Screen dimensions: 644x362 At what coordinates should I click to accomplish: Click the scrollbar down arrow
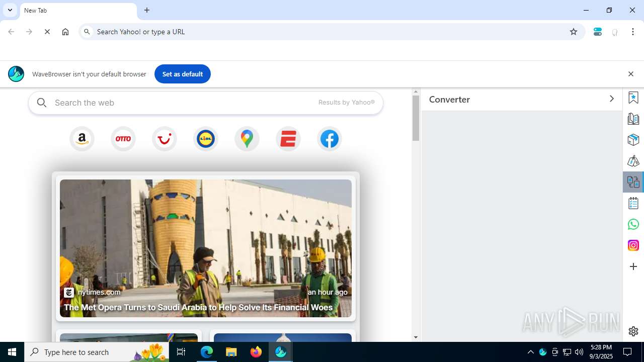tap(416, 337)
